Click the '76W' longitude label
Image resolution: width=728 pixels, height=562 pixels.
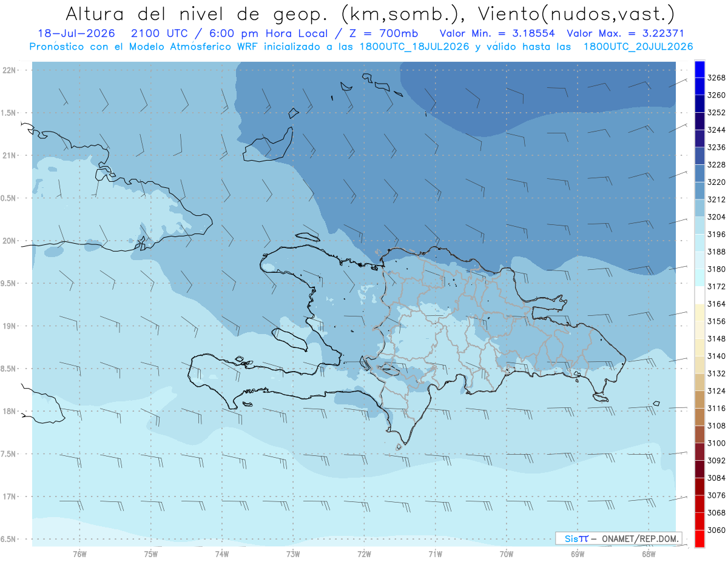coord(79,554)
